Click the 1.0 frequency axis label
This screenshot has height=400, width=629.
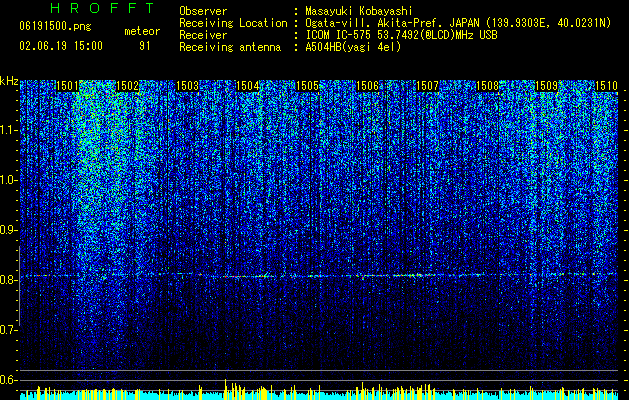[8, 180]
